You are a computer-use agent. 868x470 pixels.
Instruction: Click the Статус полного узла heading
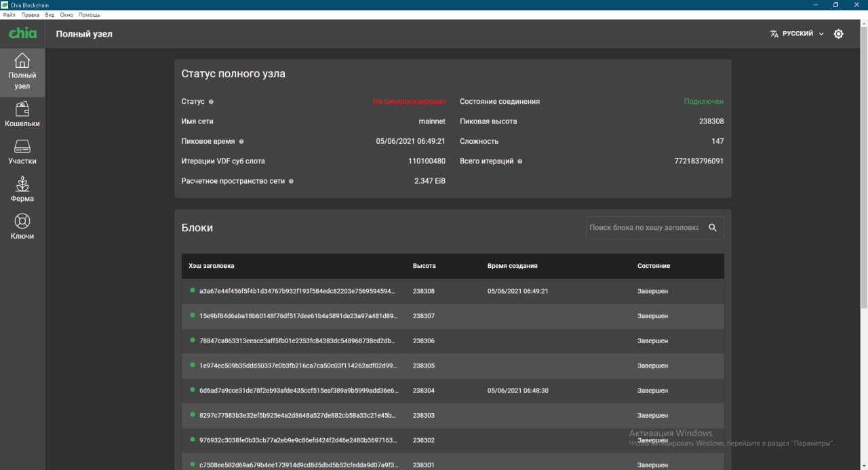pos(233,74)
